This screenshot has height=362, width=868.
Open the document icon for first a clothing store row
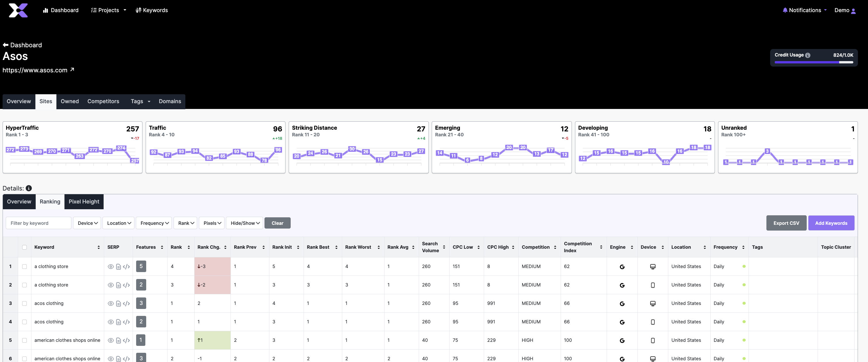pos(118,267)
